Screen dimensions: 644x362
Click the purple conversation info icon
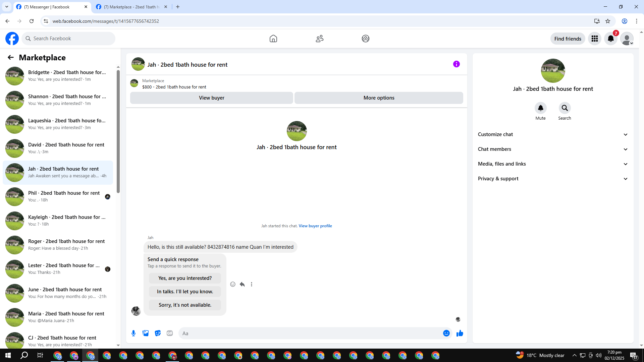pyautogui.click(x=456, y=64)
